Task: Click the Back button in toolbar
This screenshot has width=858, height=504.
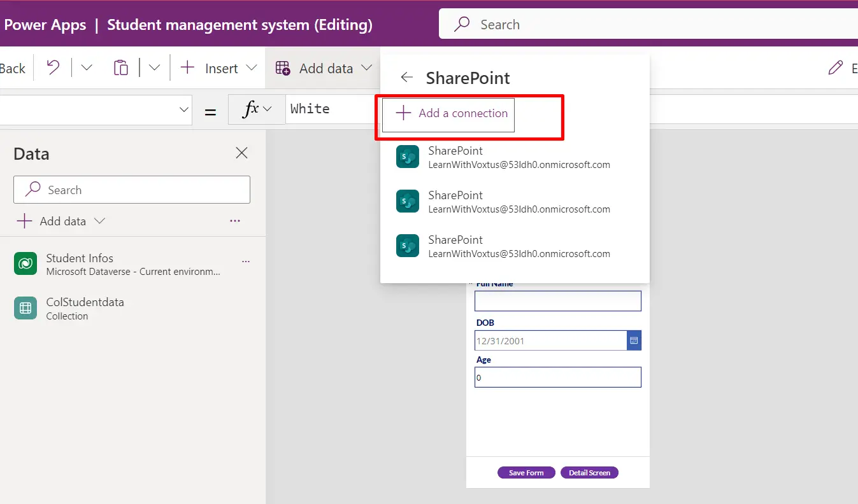Action: pos(12,68)
